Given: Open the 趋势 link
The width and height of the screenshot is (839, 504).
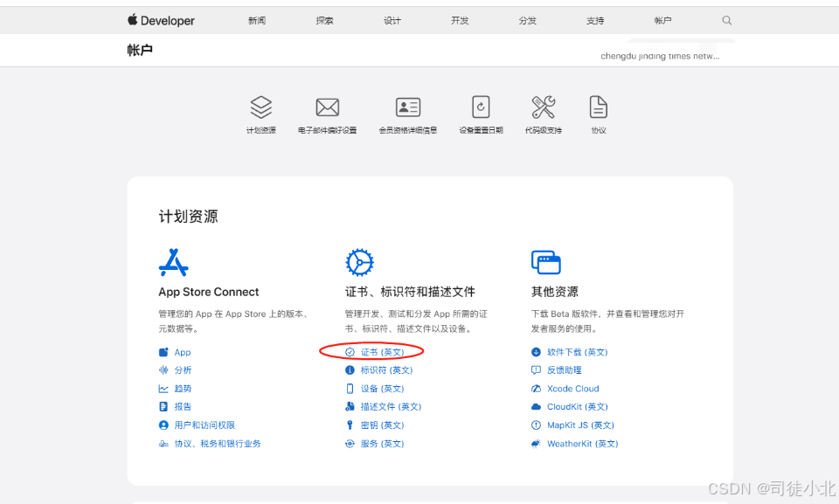Looking at the screenshot, I should click(x=183, y=389).
